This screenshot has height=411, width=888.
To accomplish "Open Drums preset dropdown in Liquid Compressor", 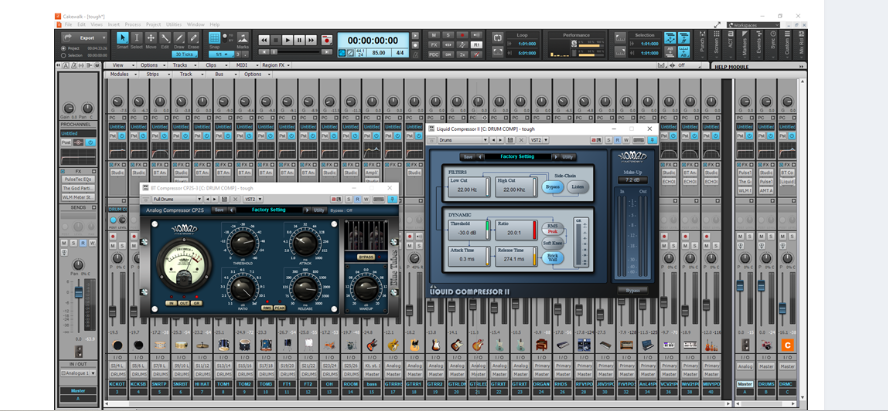I will (463, 140).
